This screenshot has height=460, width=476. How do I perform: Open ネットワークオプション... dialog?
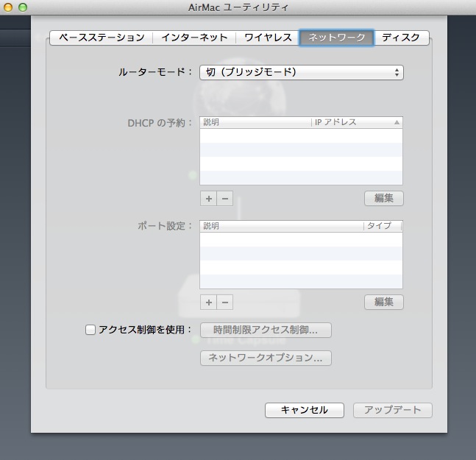266,358
